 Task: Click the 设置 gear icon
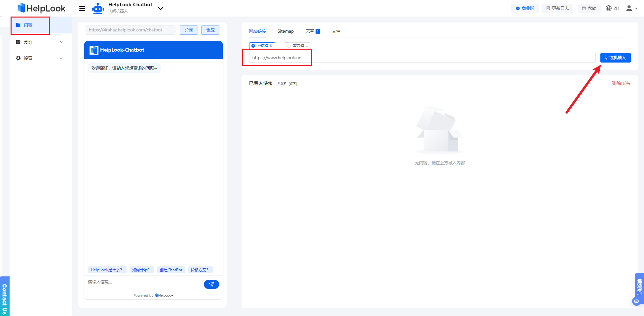point(19,58)
